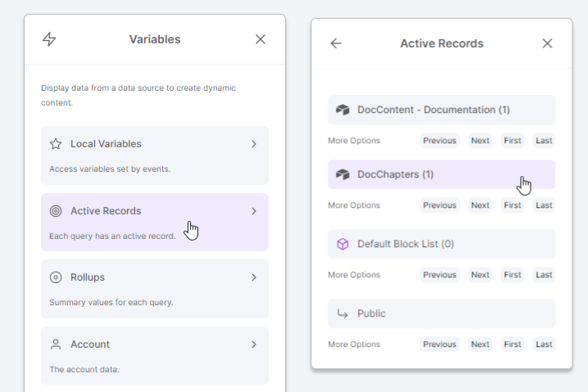Click the lightning bolt icon in Variables panel
This screenshot has width=588, height=392.
point(49,39)
